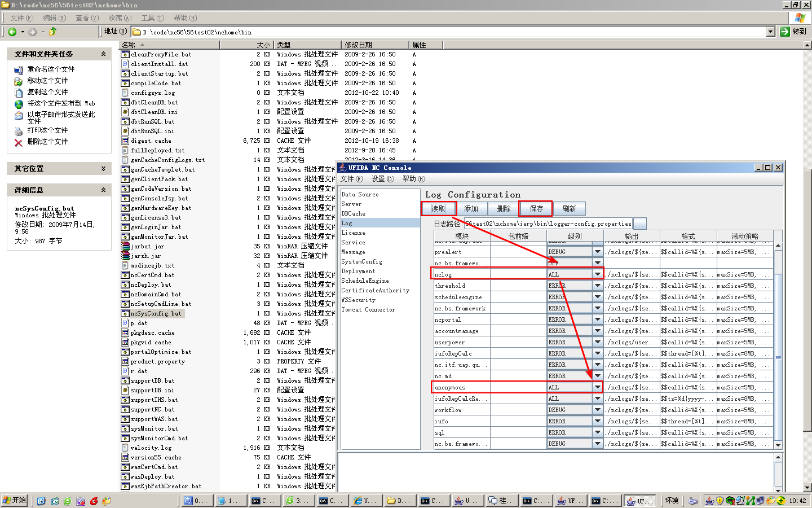The height and width of the screenshot is (508, 812).
Task: Select the ncSysConfig.bat file icon
Action: [x=125, y=313]
